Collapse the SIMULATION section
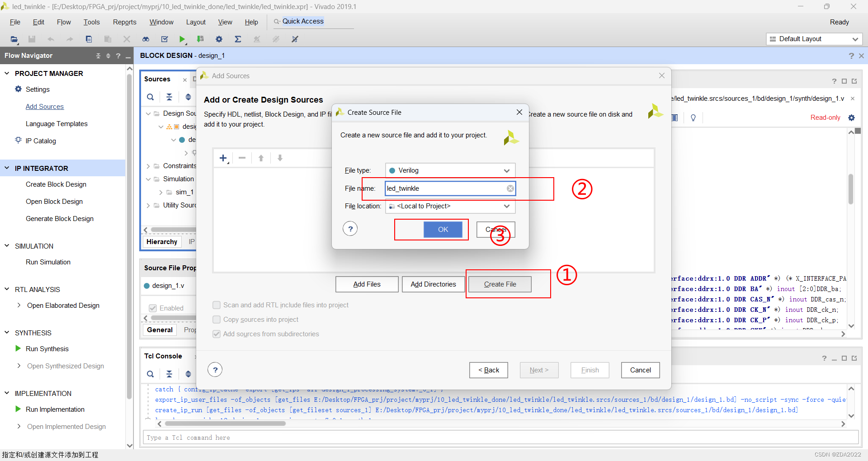 click(7, 246)
